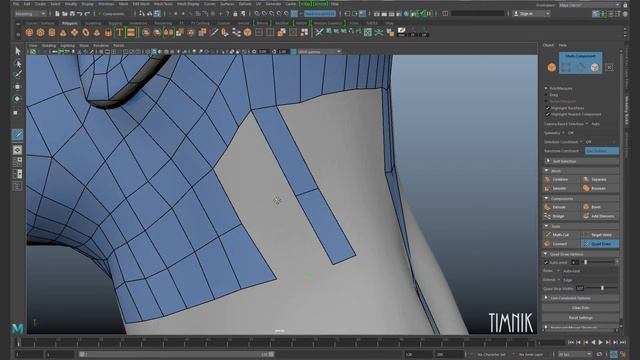This screenshot has width=640, height=360.
Task: Open the Edit Mesh menu
Action: click(x=141, y=4)
